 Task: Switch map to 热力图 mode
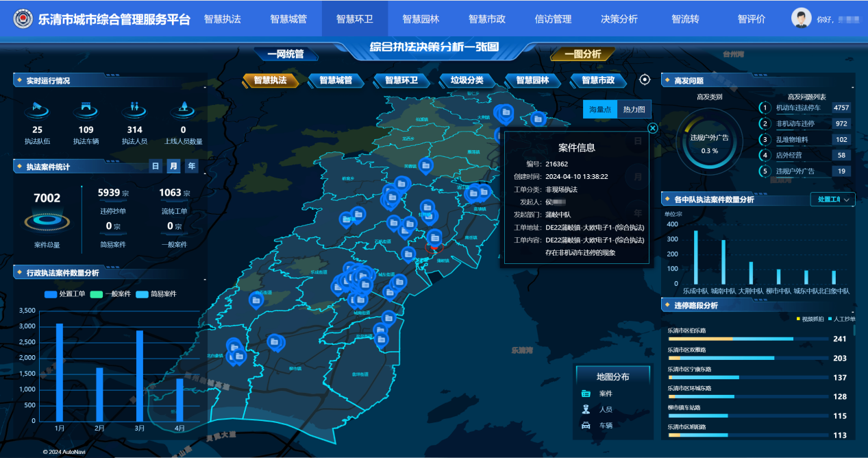pyautogui.click(x=634, y=109)
